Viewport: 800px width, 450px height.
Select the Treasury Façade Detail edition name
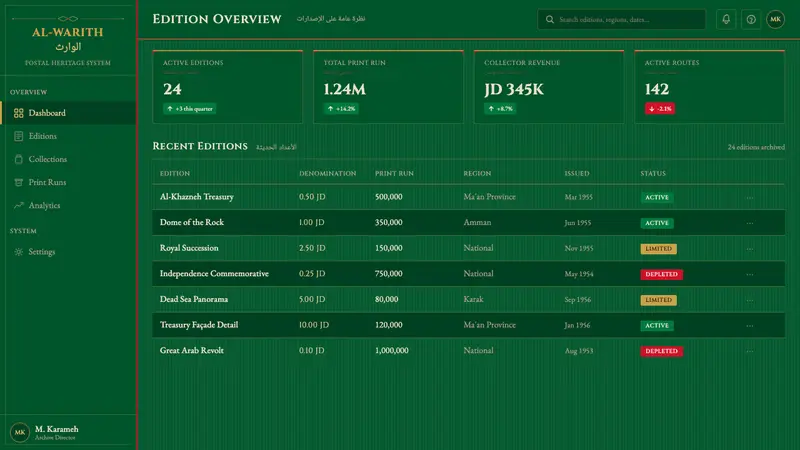(199, 324)
